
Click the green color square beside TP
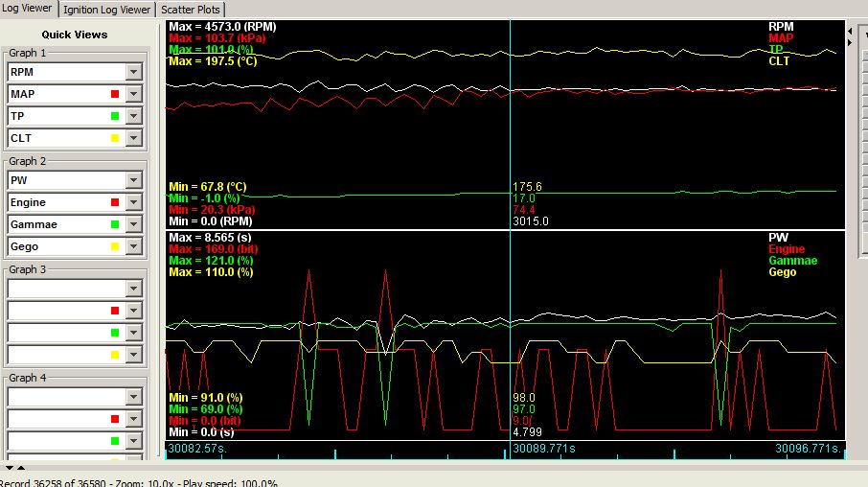[114, 116]
